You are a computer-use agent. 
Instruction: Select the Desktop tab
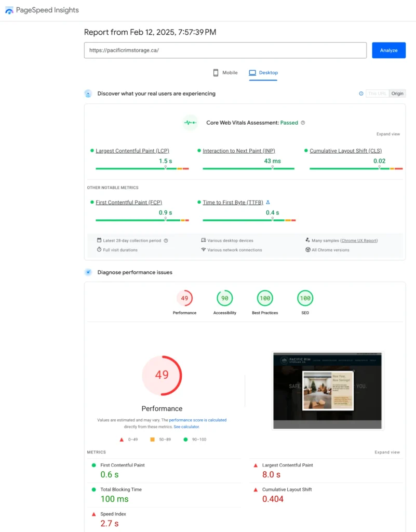pos(263,73)
